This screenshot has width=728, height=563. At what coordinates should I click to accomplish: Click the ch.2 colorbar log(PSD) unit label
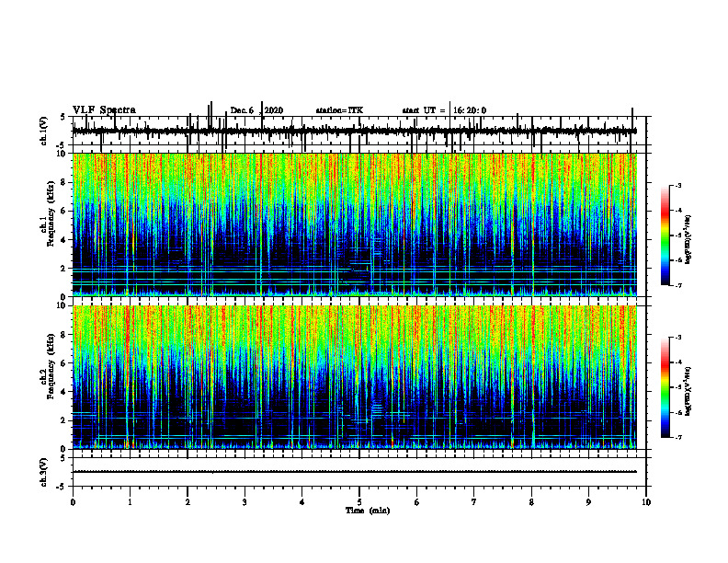click(688, 391)
